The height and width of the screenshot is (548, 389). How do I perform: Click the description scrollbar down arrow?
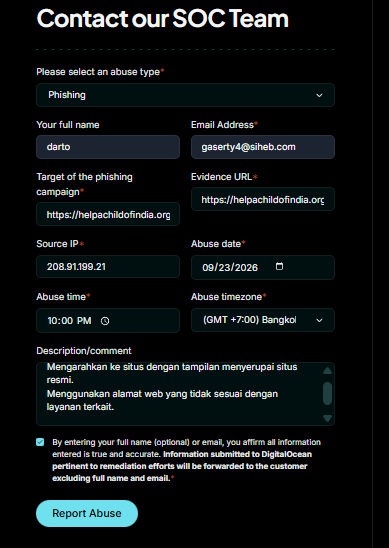tap(327, 418)
